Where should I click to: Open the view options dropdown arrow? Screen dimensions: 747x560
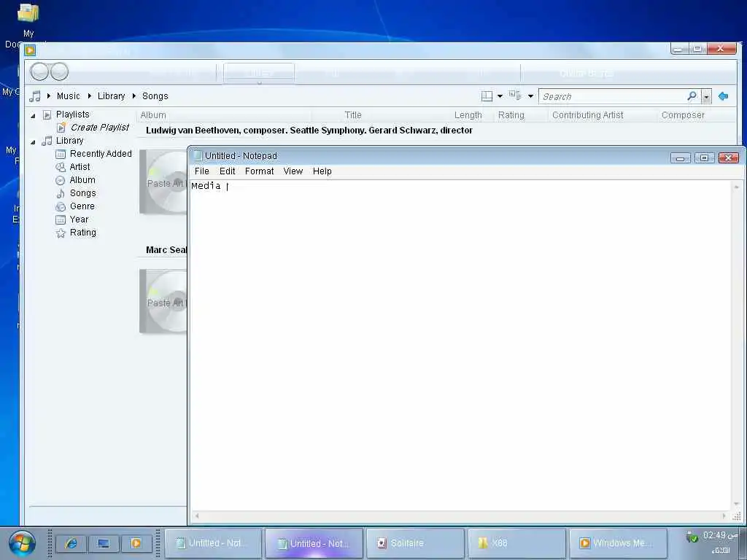(x=530, y=96)
